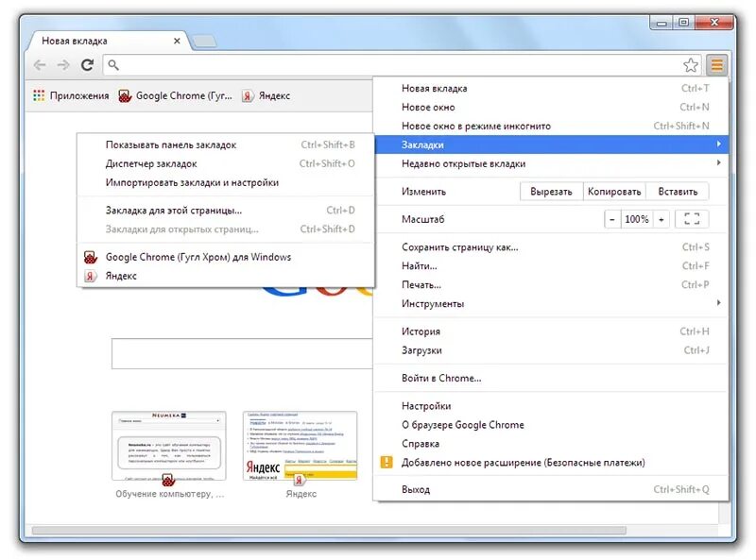Select Закладка для этой страницы...
Viewport: 756px width, 560px height.
tap(226, 211)
